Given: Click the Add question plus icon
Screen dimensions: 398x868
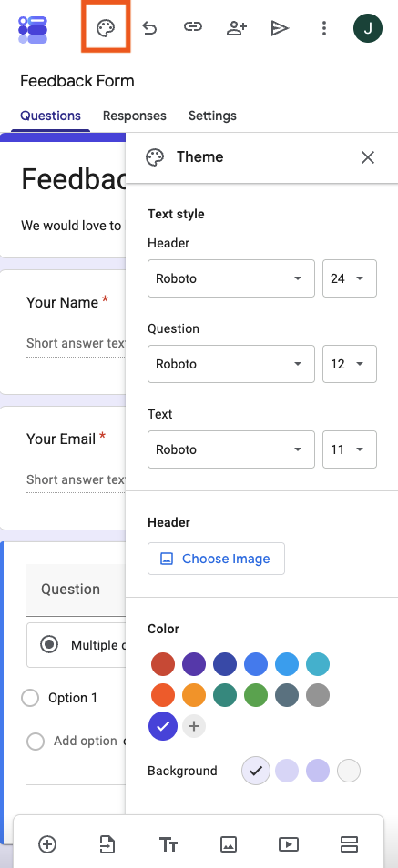Looking at the screenshot, I should [47, 844].
